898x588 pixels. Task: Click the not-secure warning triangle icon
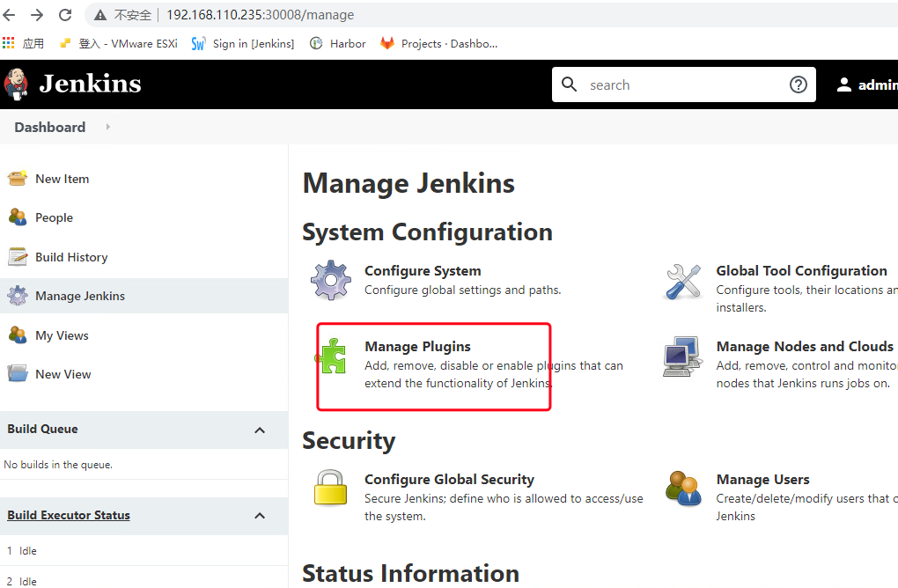(x=100, y=15)
